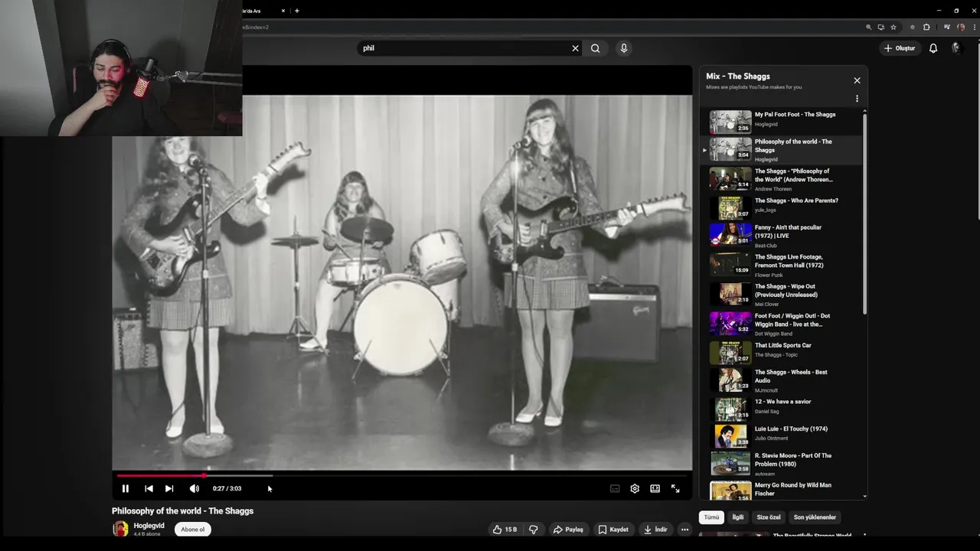Select the Son yüklenenler filter chip
The height and width of the screenshot is (551, 980).
[x=815, y=517]
